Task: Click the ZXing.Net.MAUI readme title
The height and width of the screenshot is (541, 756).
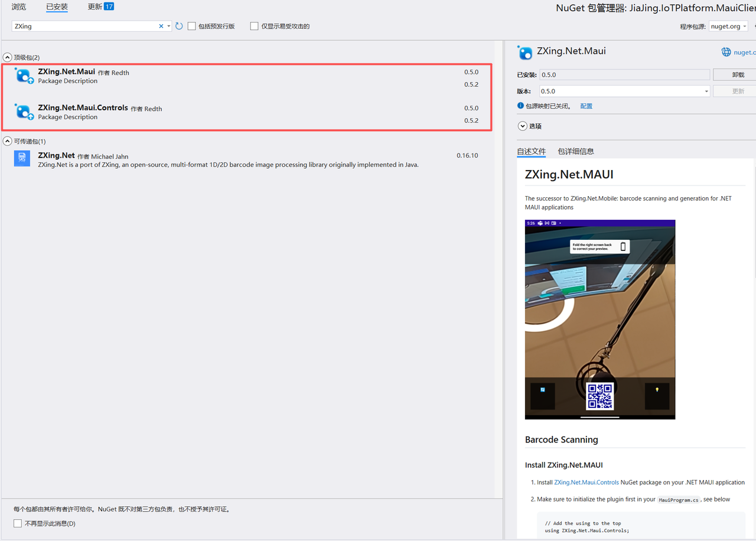Action: point(569,175)
